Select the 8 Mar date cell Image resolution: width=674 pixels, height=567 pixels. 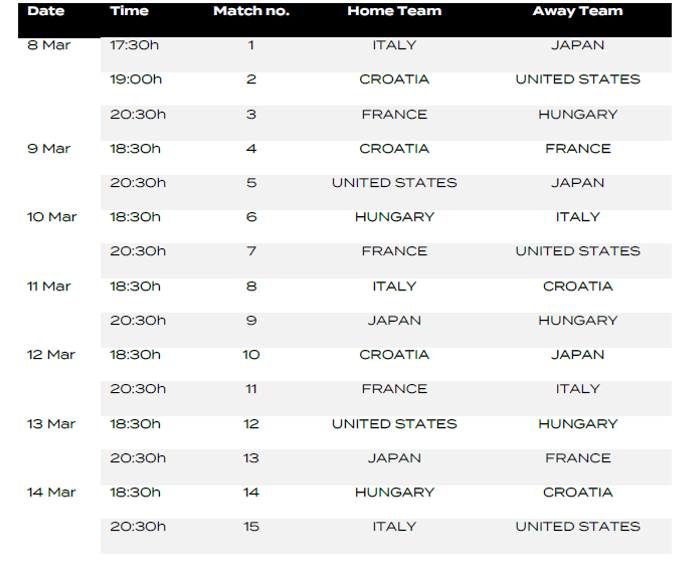pyautogui.click(x=49, y=45)
